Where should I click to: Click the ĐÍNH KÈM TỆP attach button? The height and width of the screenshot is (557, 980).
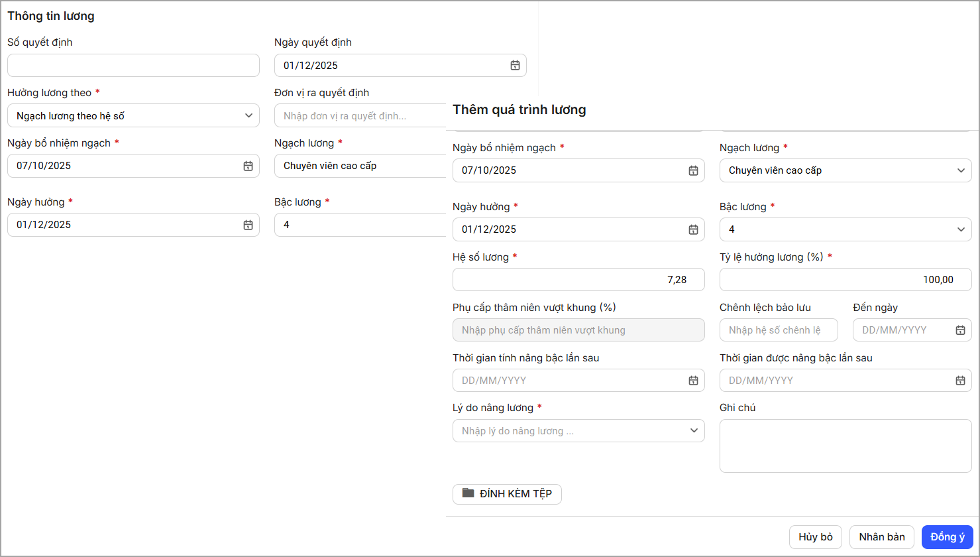click(507, 494)
